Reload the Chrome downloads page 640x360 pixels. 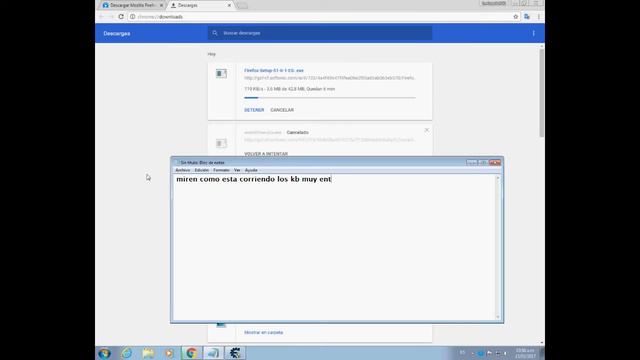tap(121, 17)
